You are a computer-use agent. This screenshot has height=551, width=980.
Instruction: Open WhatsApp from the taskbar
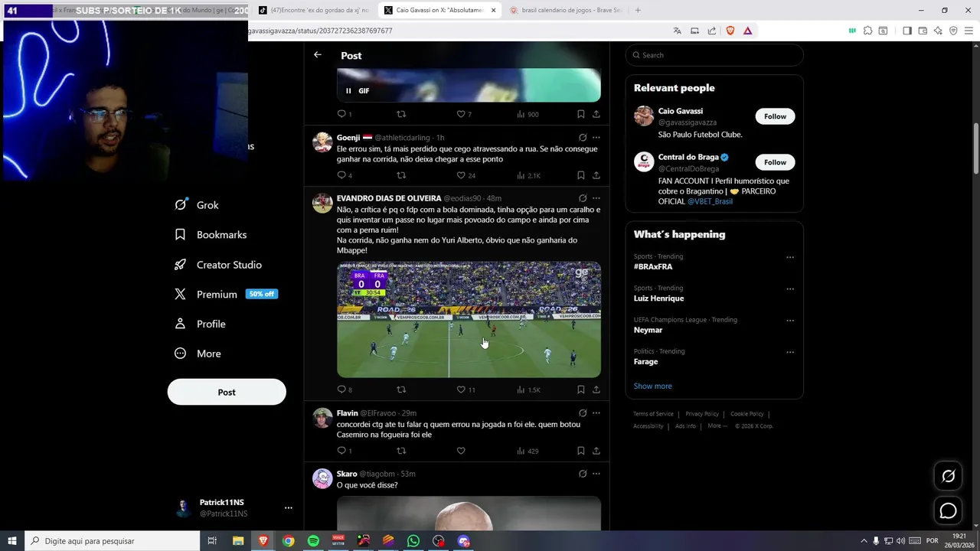coord(413,541)
